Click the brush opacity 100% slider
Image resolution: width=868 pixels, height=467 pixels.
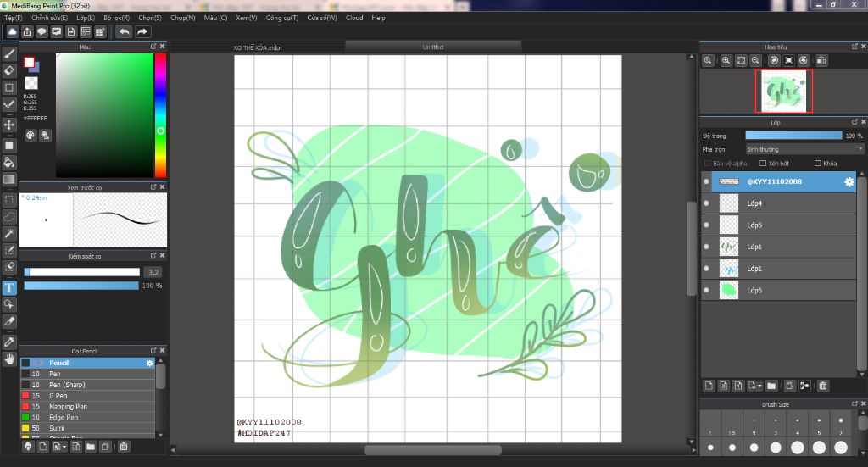(81, 286)
